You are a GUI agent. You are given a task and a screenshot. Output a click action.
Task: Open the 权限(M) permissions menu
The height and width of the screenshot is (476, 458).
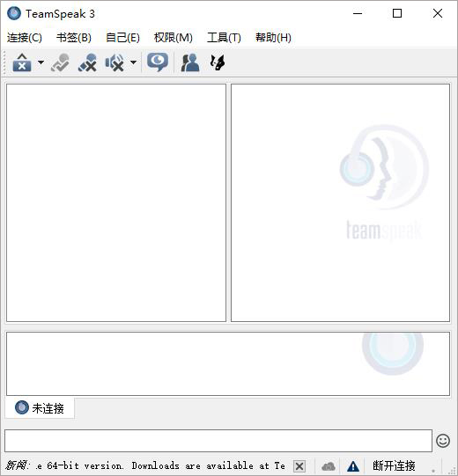174,38
